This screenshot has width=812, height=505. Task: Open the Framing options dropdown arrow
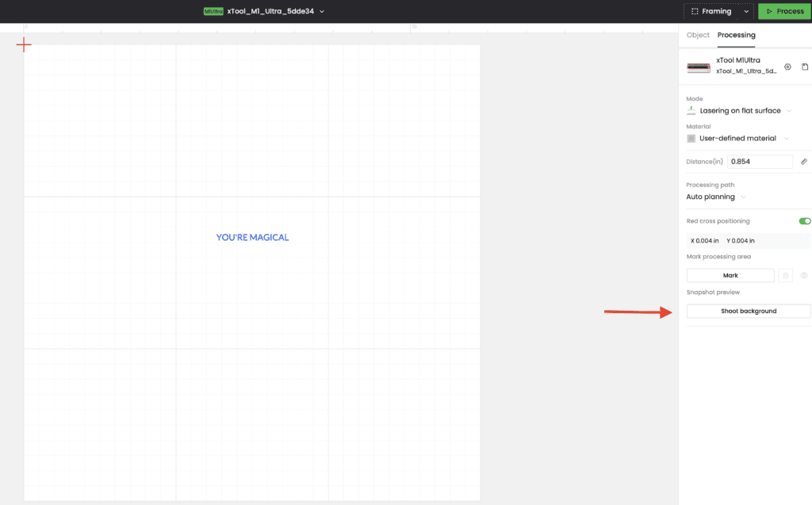746,12
